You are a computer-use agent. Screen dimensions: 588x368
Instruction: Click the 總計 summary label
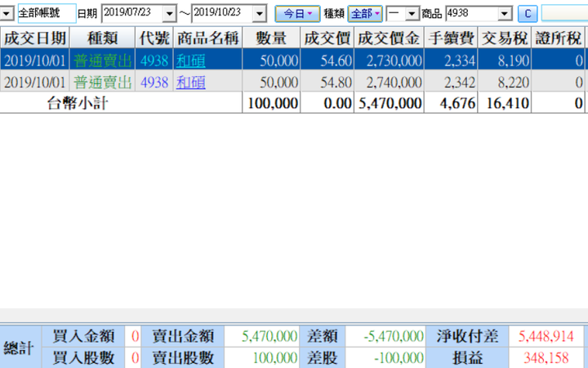click(x=18, y=348)
